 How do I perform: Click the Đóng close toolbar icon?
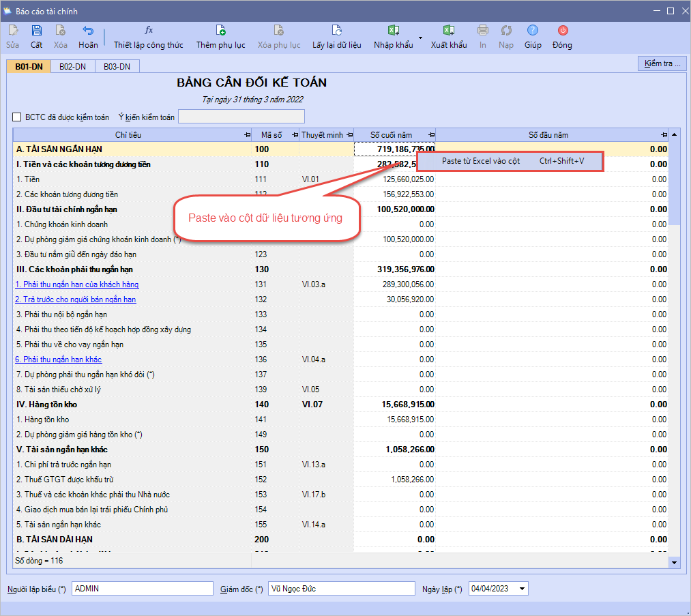coord(562,31)
